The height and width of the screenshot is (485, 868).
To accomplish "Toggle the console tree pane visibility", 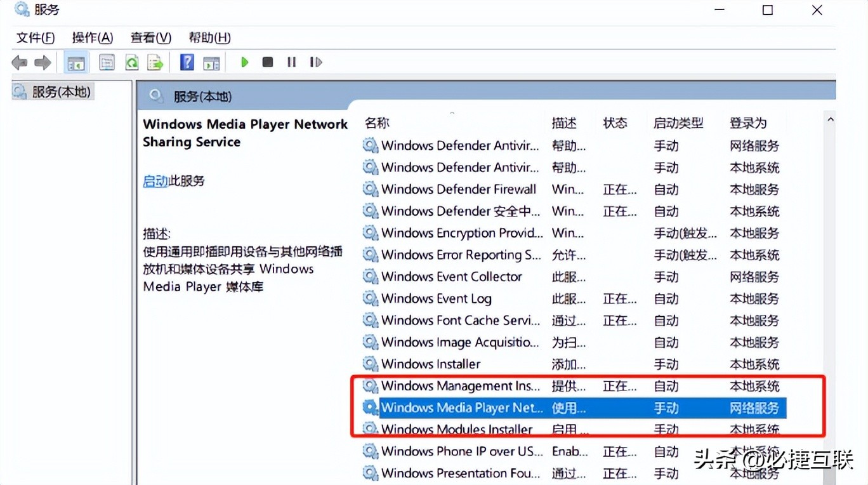I will 76,62.
